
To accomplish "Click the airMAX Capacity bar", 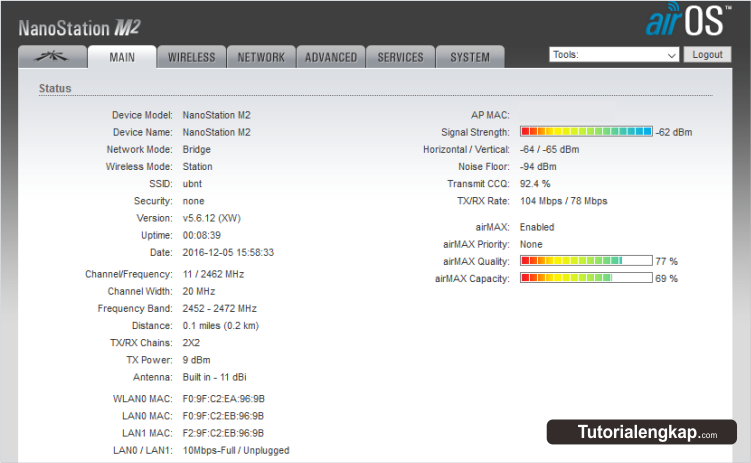I will [x=586, y=278].
